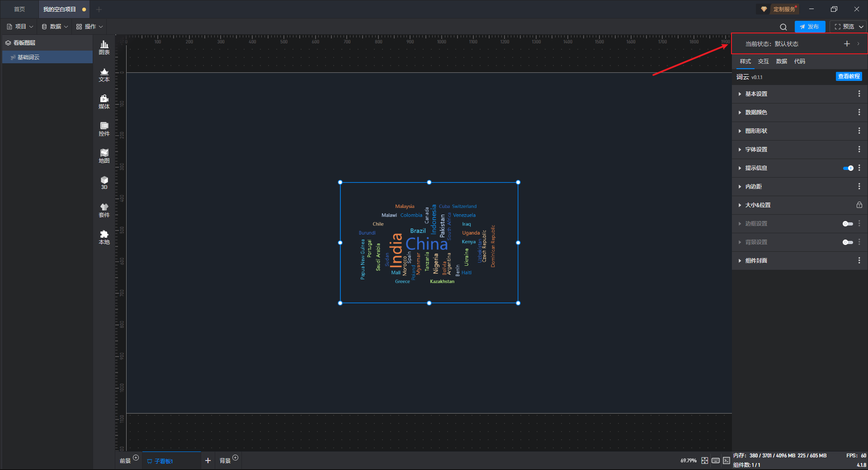Screen dimensions: 868x470
Task: Open the 地图 map components panel
Action: coord(104,156)
